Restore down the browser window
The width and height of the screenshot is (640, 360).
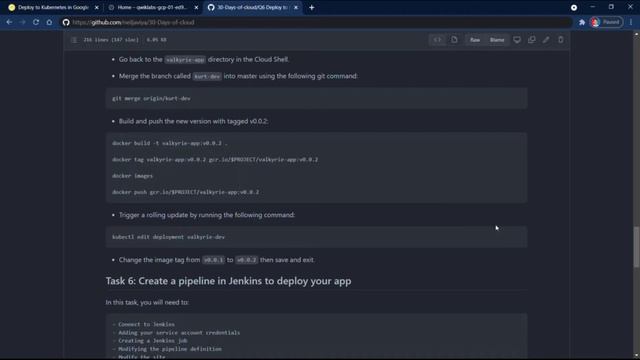(611, 7)
